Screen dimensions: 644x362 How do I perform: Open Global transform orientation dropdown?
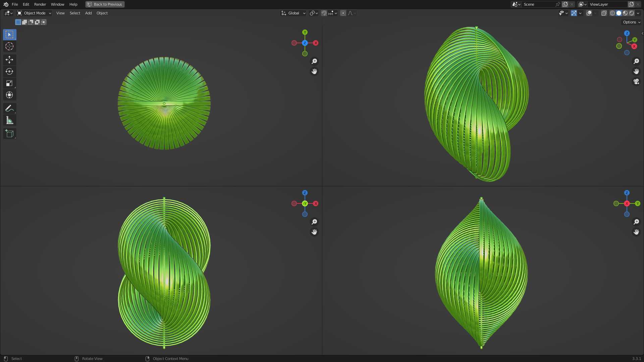293,13
